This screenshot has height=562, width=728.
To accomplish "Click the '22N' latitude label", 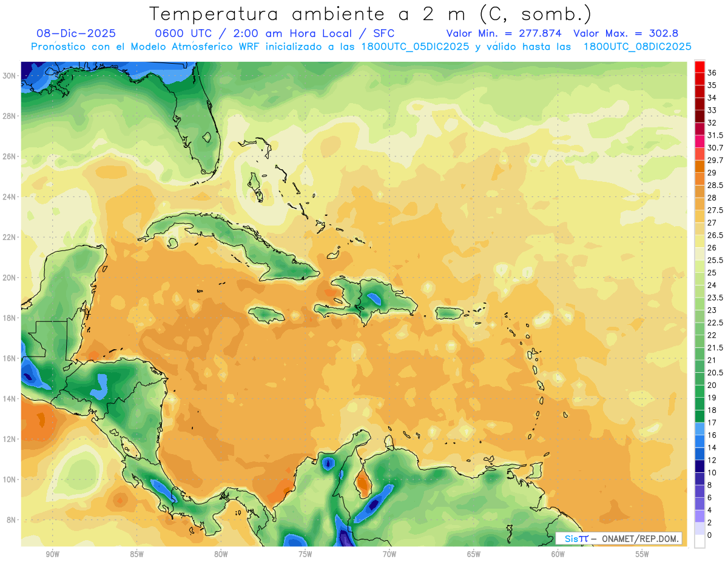I will pyautogui.click(x=10, y=237).
